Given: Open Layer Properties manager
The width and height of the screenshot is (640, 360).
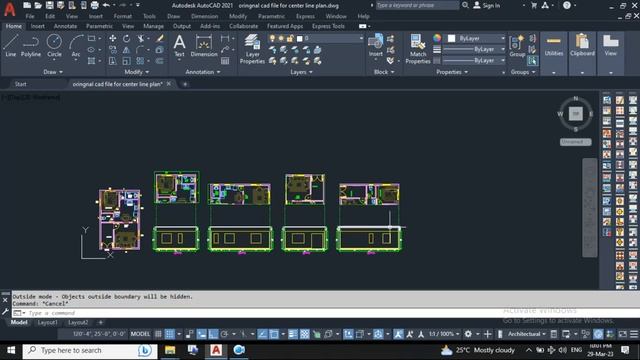Looking at the screenshot, I should click(252, 49).
